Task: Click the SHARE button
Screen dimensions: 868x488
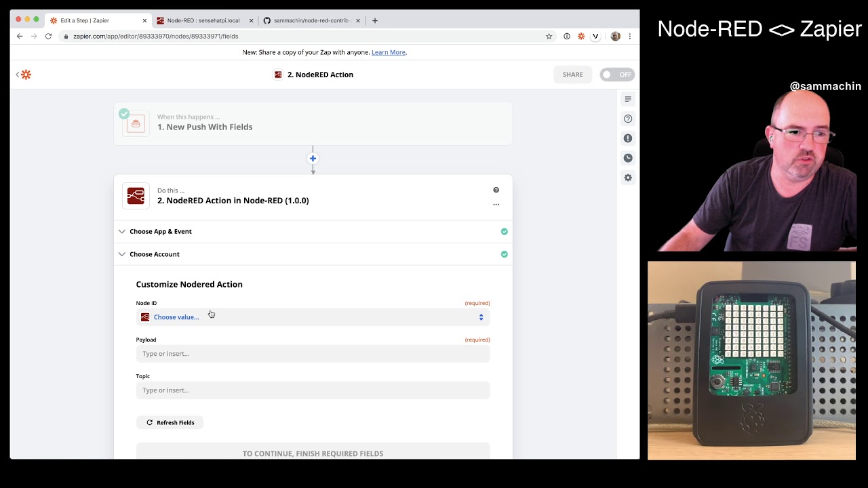Action: [x=572, y=75]
